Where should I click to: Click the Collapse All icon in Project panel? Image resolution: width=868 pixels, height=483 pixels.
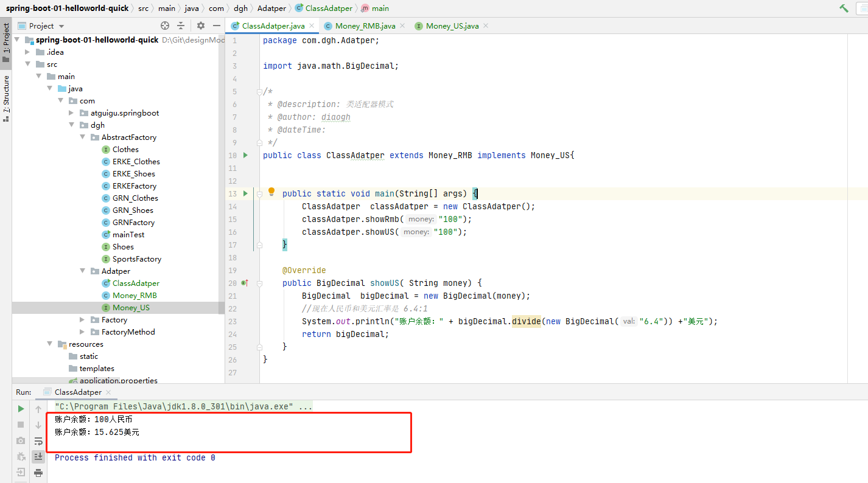(x=181, y=26)
